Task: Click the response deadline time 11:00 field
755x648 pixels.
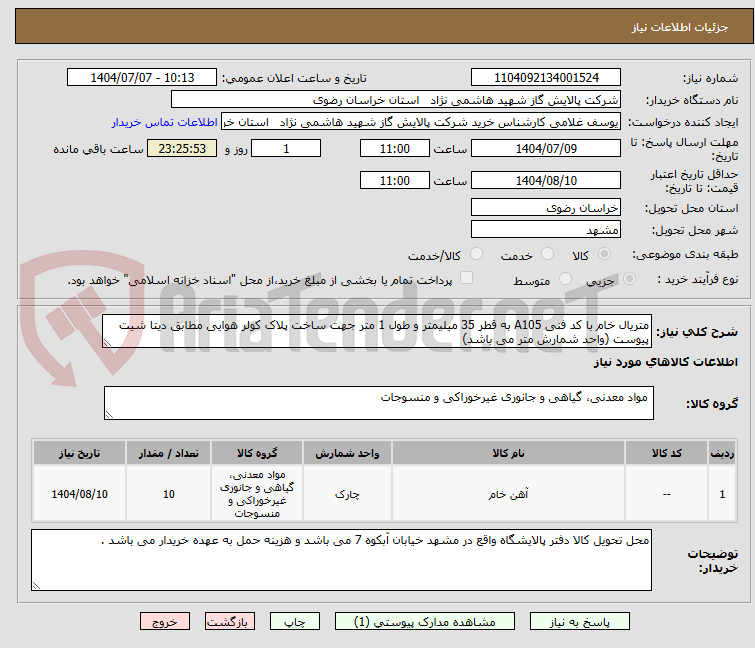Action: tap(394, 148)
